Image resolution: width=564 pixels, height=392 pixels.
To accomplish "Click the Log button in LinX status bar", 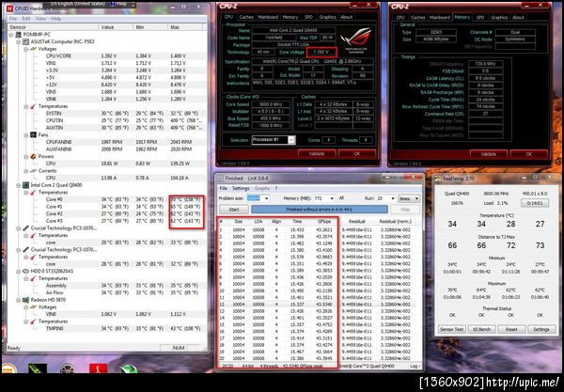I will click(415, 366).
